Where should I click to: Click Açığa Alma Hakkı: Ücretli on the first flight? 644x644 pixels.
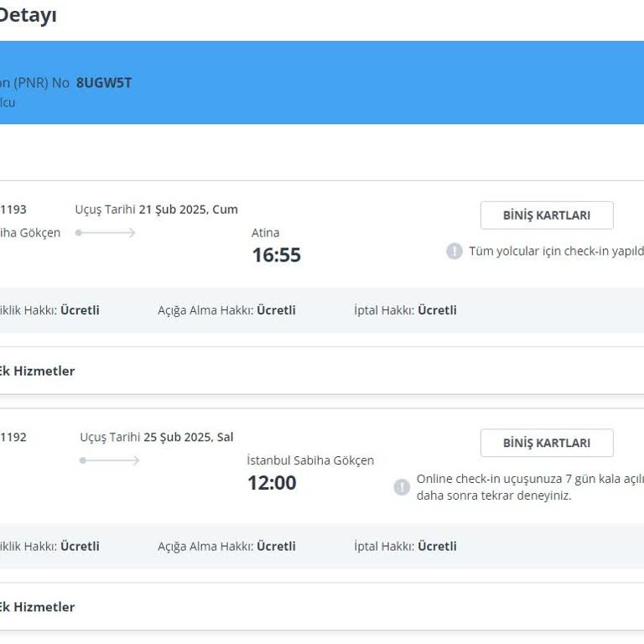pyautogui.click(x=226, y=310)
